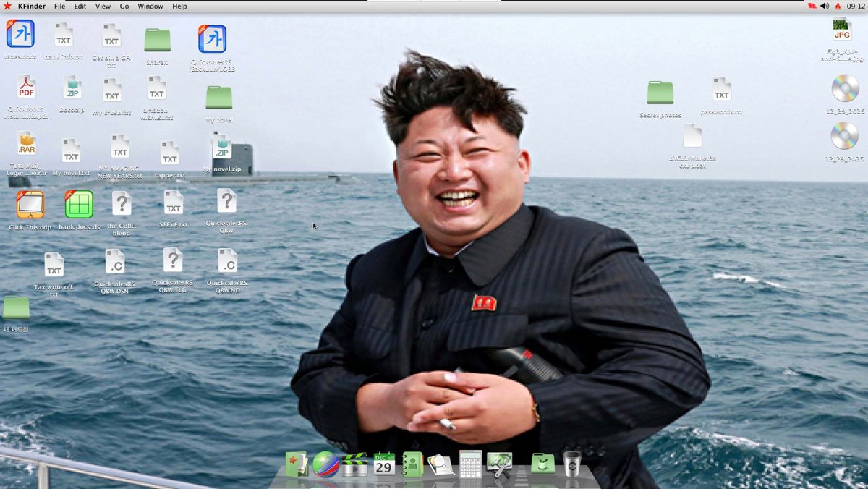Click the menu bar clock showing 09:12
The height and width of the screenshot is (489, 868).
(855, 6)
